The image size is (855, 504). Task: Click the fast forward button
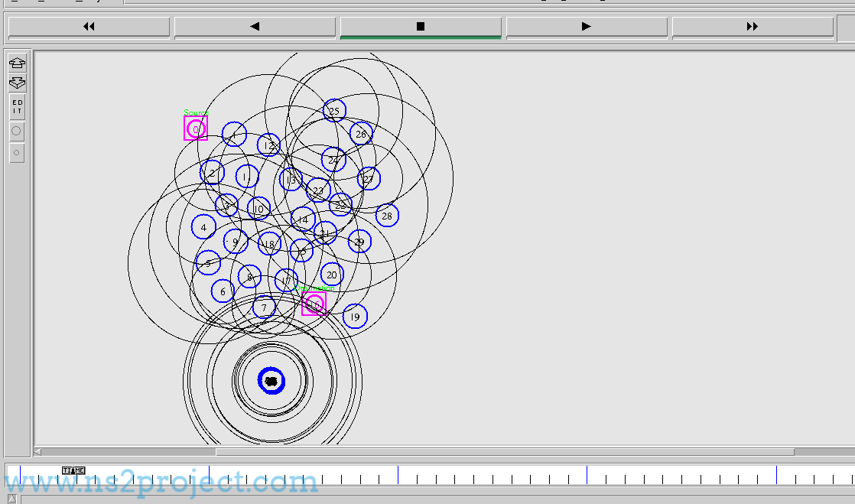tap(753, 27)
